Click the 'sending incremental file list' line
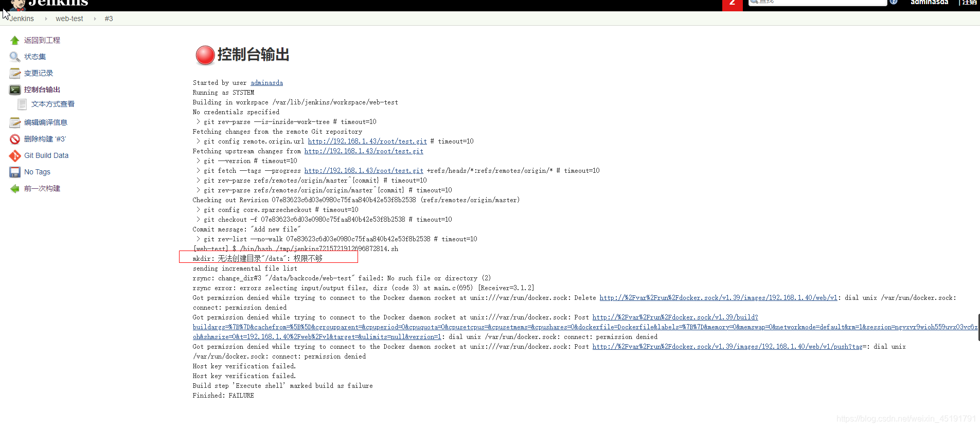Image resolution: width=980 pixels, height=428 pixels. [x=245, y=269]
